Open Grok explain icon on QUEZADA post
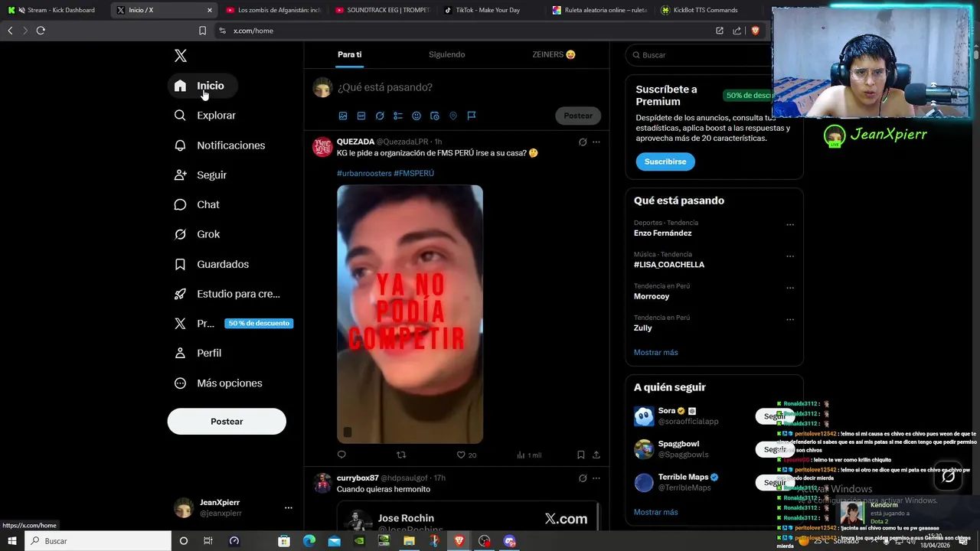 tap(583, 142)
